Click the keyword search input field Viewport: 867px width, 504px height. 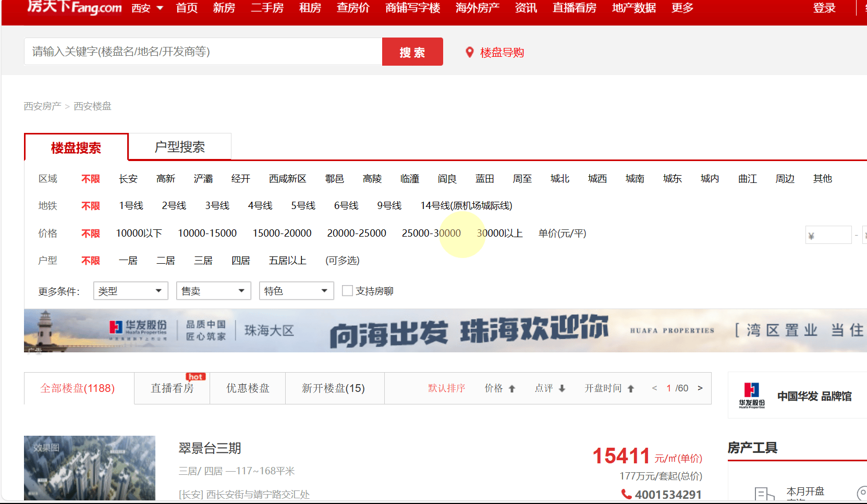click(x=203, y=52)
